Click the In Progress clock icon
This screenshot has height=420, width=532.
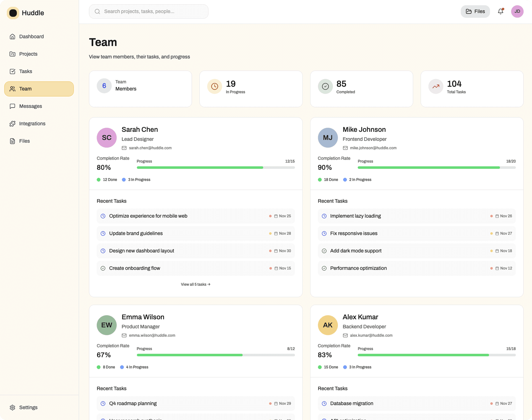214,86
